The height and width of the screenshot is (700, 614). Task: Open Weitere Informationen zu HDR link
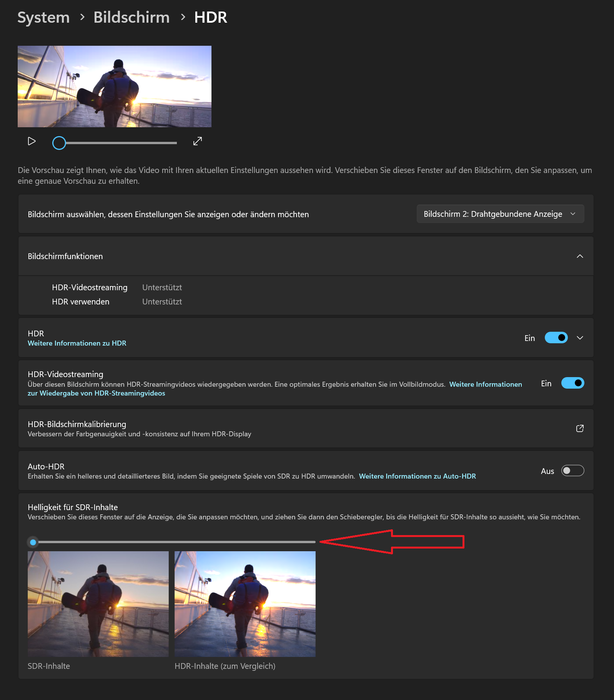pos(77,343)
